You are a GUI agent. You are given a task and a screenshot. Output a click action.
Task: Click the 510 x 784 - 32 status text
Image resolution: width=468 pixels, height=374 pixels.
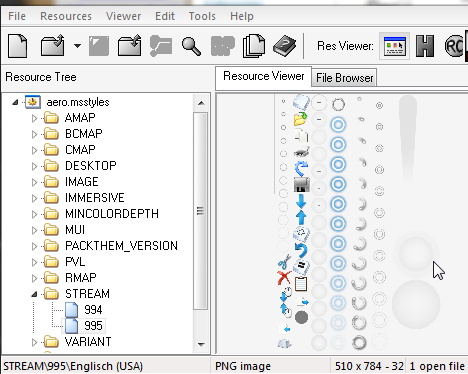pyautogui.click(x=369, y=366)
